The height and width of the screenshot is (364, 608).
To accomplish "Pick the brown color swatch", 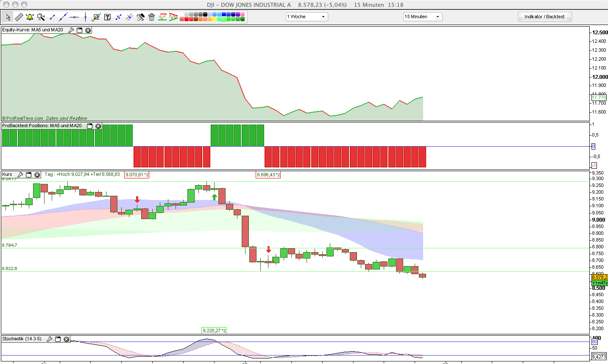I will point(196,19).
